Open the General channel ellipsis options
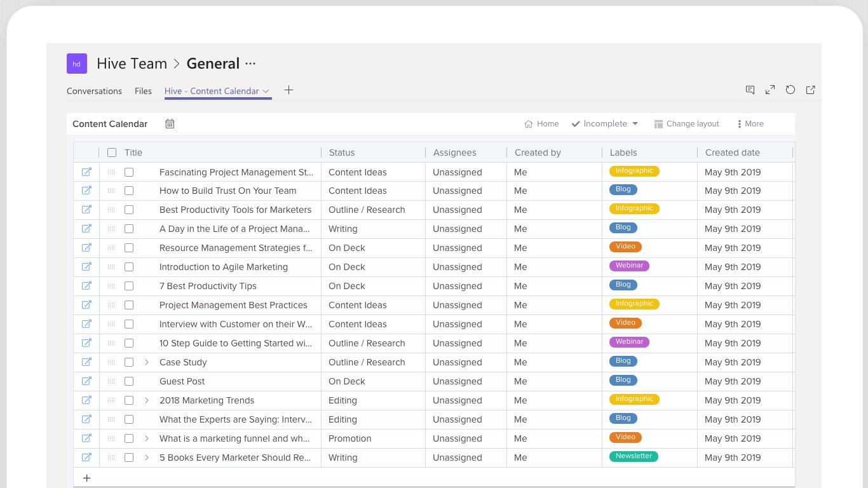The image size is (868, 488). (x=250, y=64)
